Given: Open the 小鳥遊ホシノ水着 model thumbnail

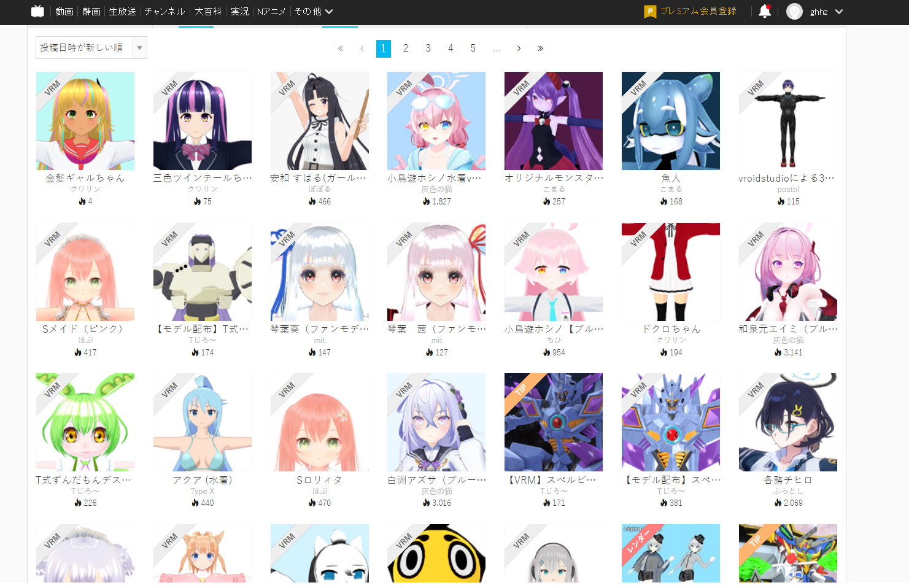Looking at the screenshot, I should [x=436, y=121].
